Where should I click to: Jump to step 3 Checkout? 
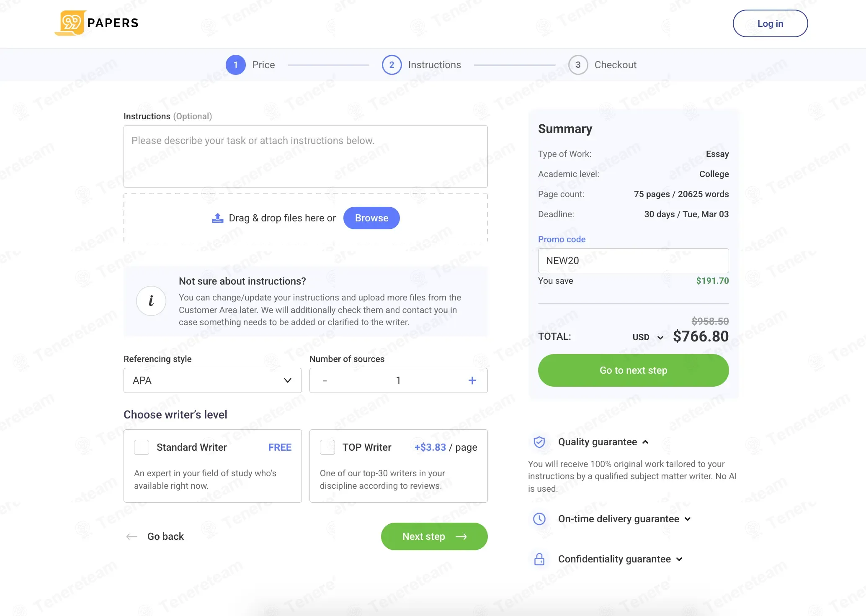pos(603,65)
